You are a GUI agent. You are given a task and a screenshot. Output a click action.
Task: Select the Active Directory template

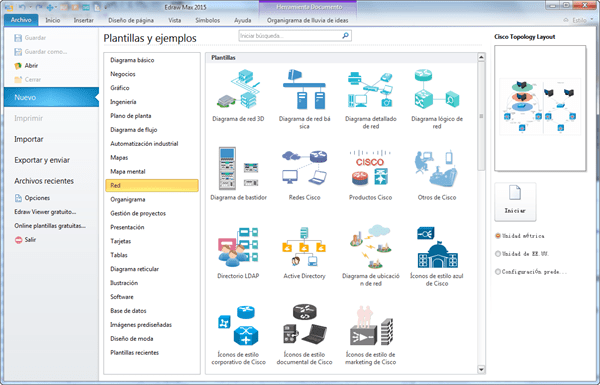coord(304,253)
